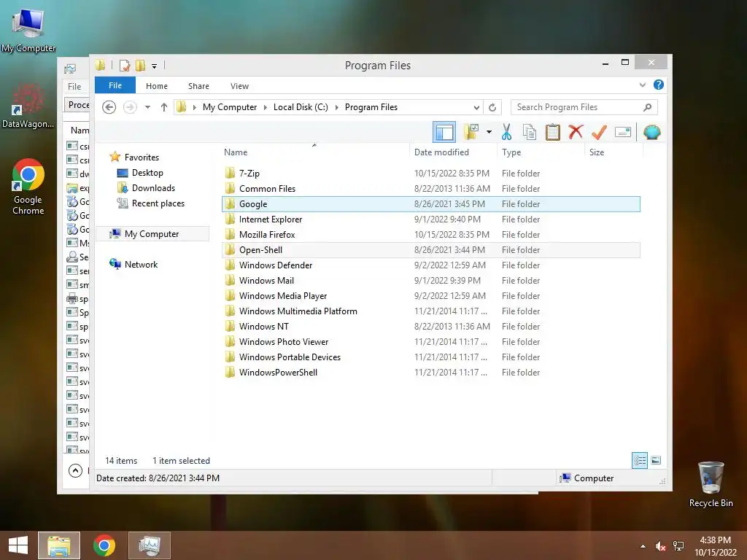The height and width of the screenshot is (560, 747).
Task: Click the Refresh button next to address bar
Action: (x=492, y=107)
